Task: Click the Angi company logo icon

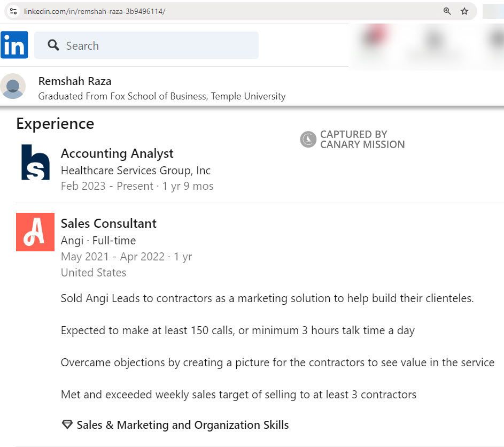Action: (x=35, y=232)
